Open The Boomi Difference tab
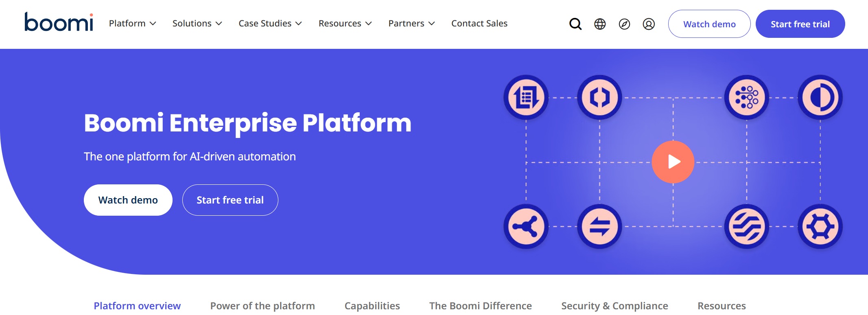This screenshot has height=315, width=868. coord(481,306)
